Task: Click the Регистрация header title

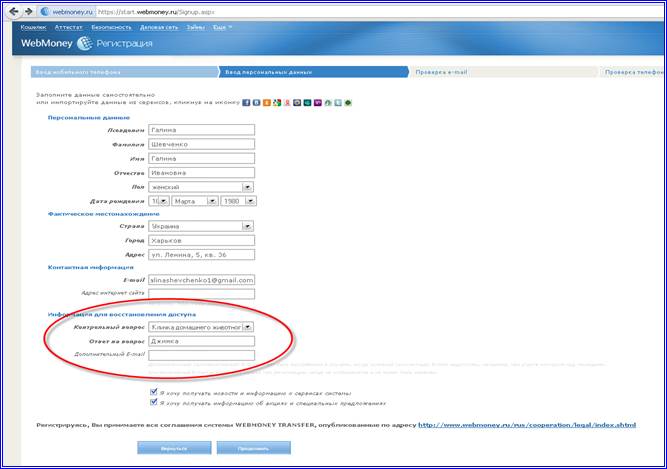Action: coord(124,43)
